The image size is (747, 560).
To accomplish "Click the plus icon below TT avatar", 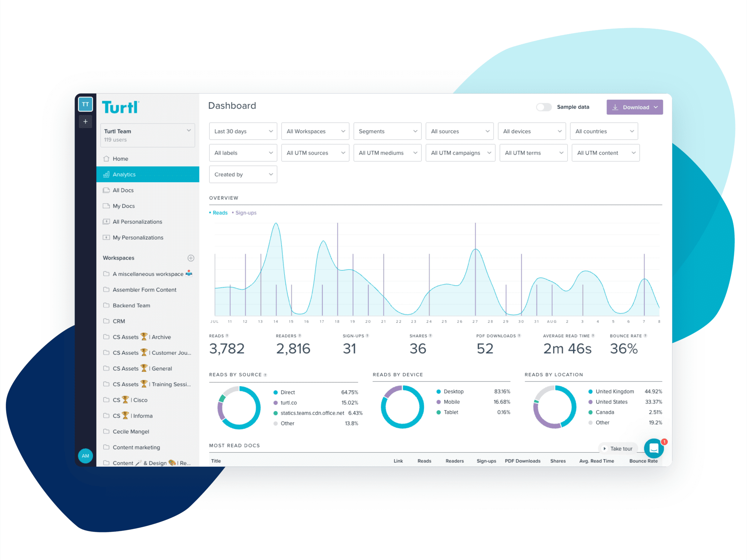I will pos(85,121).
